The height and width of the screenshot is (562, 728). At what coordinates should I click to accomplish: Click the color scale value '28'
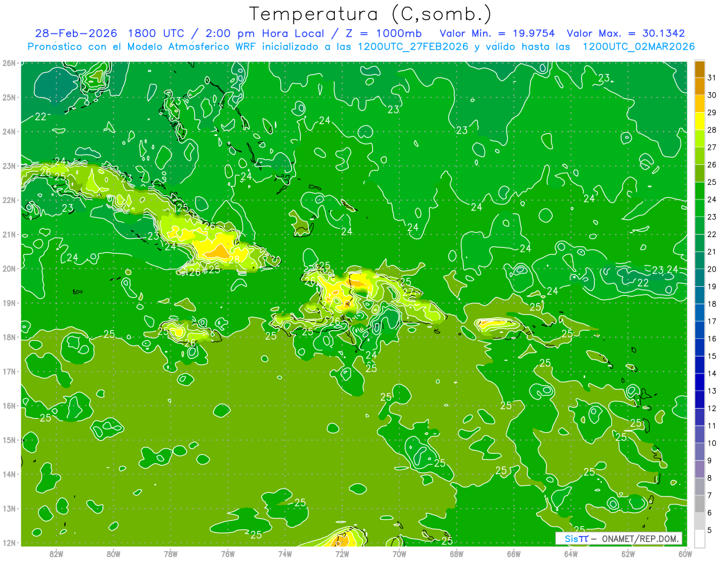tap(712, 130)
